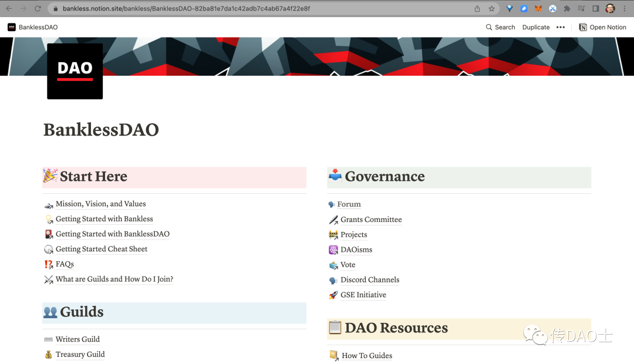Bookmark page with star icon
Screen dimensions: 634x364
coord(491,8)
